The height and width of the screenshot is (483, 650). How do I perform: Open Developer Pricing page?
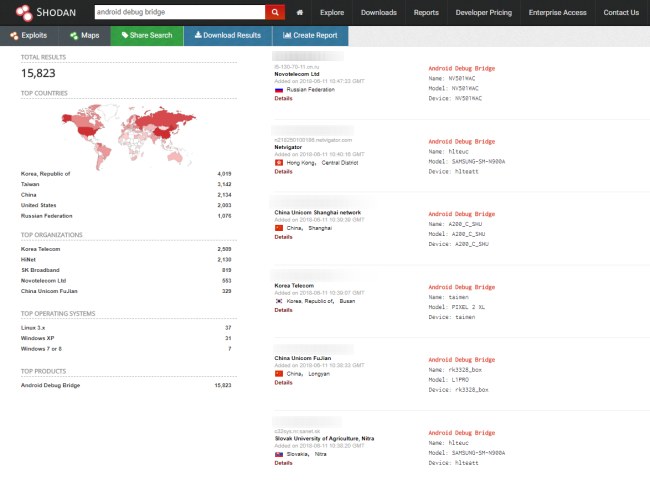click(x=484, y=12)
